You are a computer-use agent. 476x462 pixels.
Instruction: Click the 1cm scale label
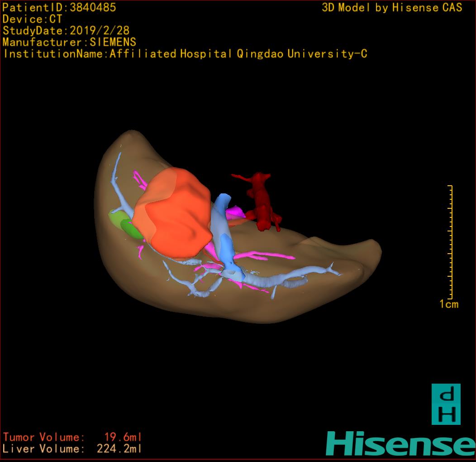click(x=449, y=304)
